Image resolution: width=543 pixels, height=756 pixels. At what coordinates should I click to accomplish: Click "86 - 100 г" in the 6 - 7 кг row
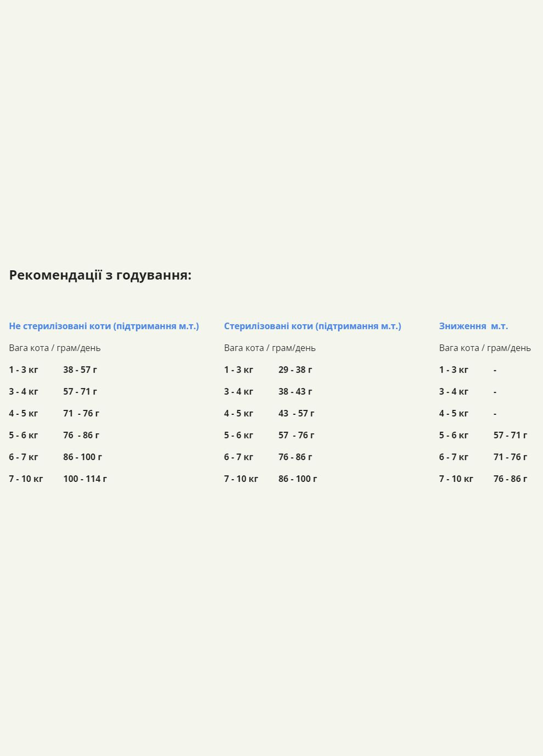pyautogui.click(x=82, y=457)
